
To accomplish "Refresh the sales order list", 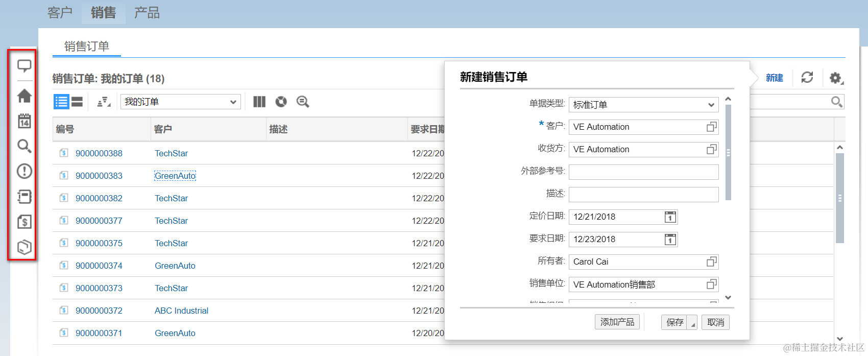I will click(x=807, y=77).
